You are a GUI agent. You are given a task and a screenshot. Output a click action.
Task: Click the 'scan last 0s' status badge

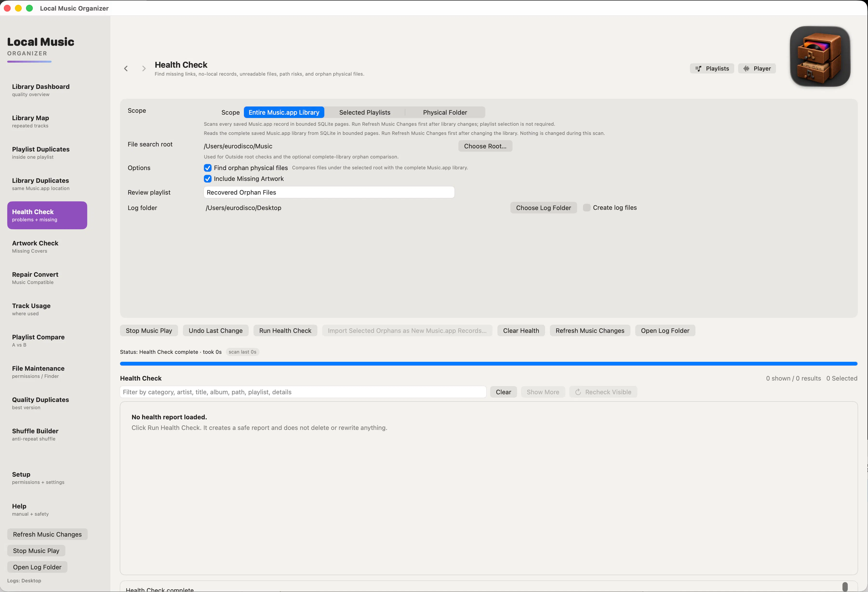[242, 352]
